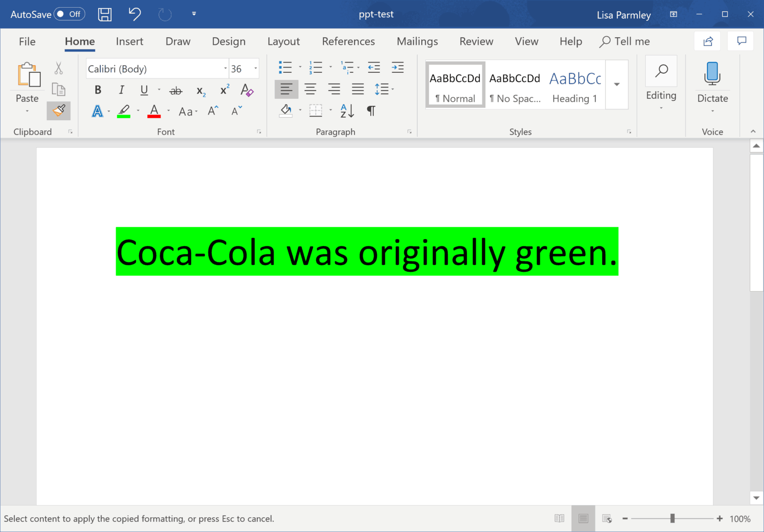Apply red font color

pyautogui.click(x=154, y=111)
